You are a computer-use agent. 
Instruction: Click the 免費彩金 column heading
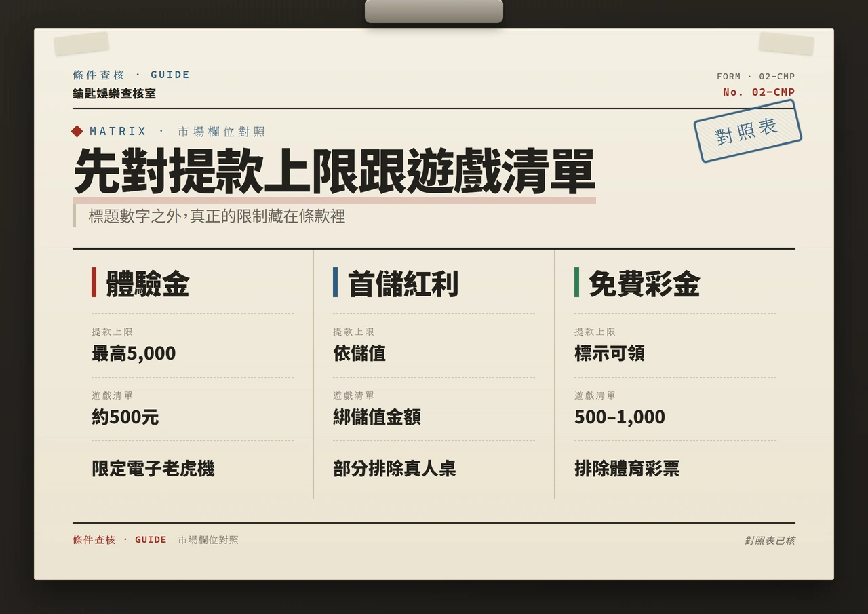[x=644, y=283]
